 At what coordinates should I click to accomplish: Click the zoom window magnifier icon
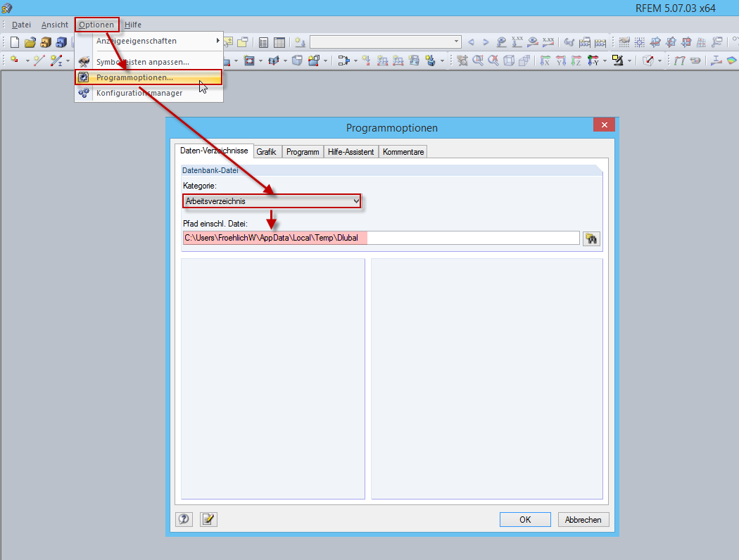[x=478, y=61]
